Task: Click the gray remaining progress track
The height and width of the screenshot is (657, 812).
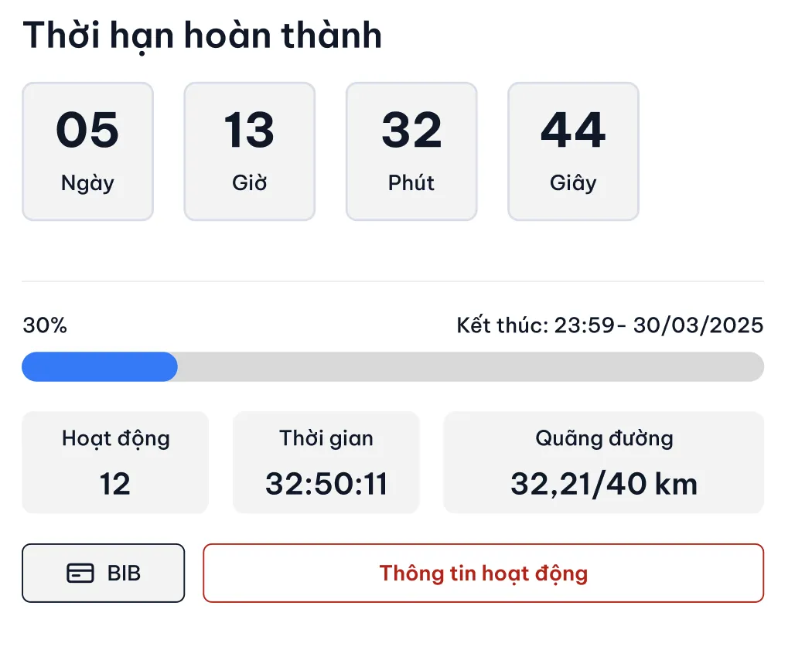Action: [x=471, y=366]
